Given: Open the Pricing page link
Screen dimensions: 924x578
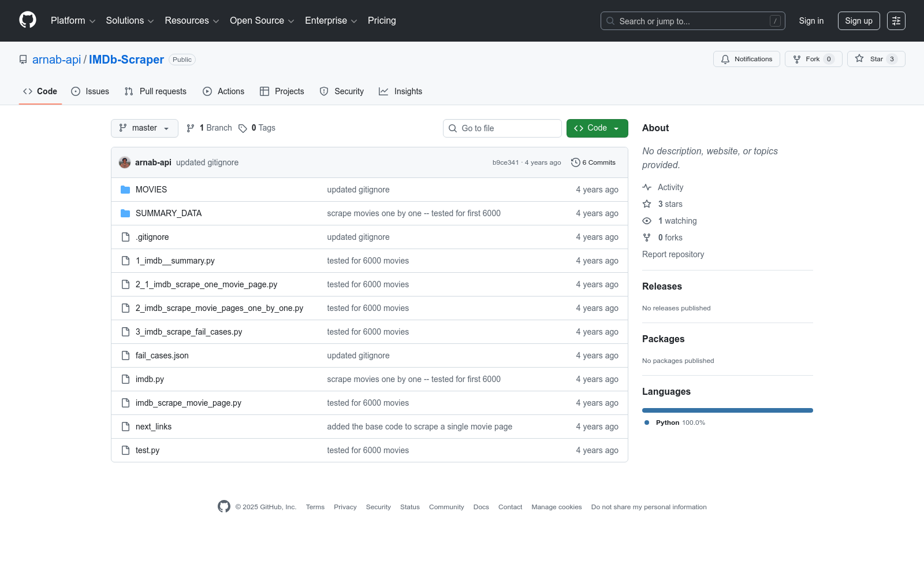Looking at the screenshot, I should pyautogui.click(x=382, y=21).
